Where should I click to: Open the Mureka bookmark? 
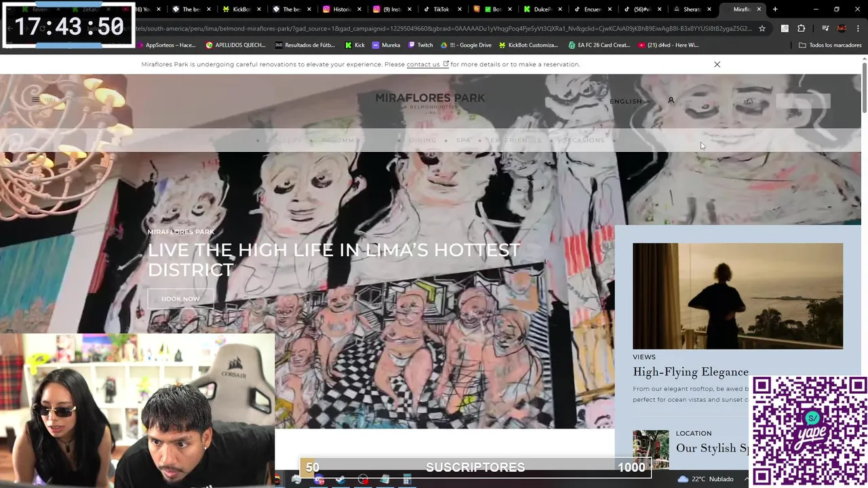[x=386, y=45]
